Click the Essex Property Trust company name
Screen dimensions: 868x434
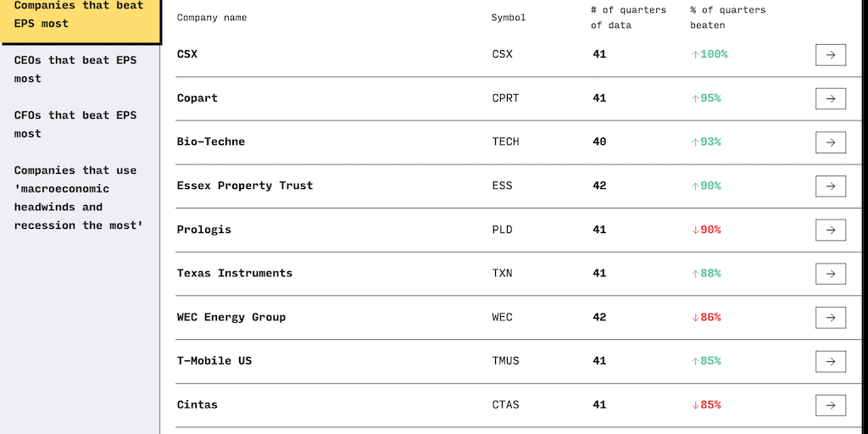click(x=245, y=186)
